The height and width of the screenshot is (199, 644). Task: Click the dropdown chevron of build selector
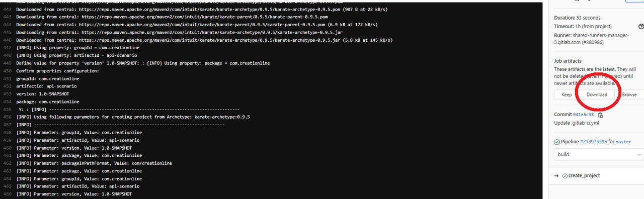coord(639,154)
